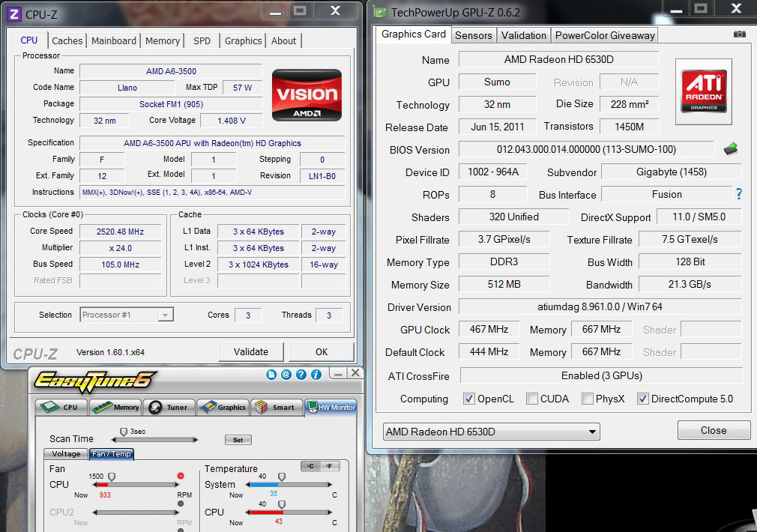Click the Core Speed value 2520.48 MHz
757x532 pixels.
point(120,232)
